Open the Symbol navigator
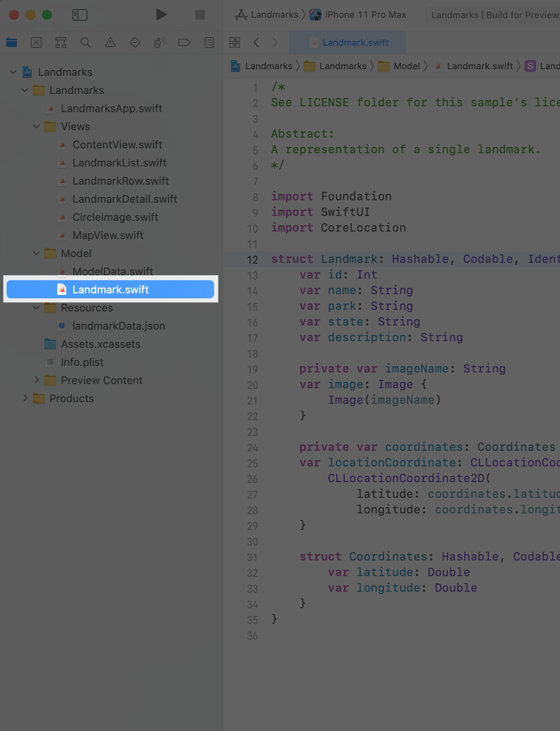The height and width of the screenshot is (731, 560). [61, 42]
